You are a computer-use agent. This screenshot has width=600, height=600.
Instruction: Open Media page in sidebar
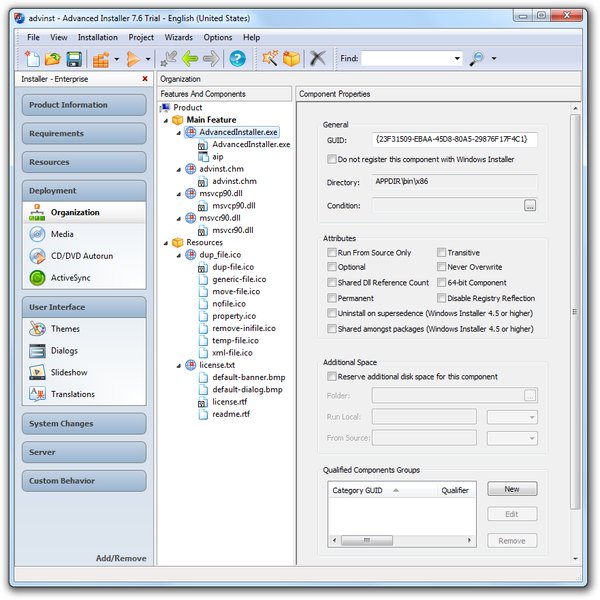click(84, 234)
